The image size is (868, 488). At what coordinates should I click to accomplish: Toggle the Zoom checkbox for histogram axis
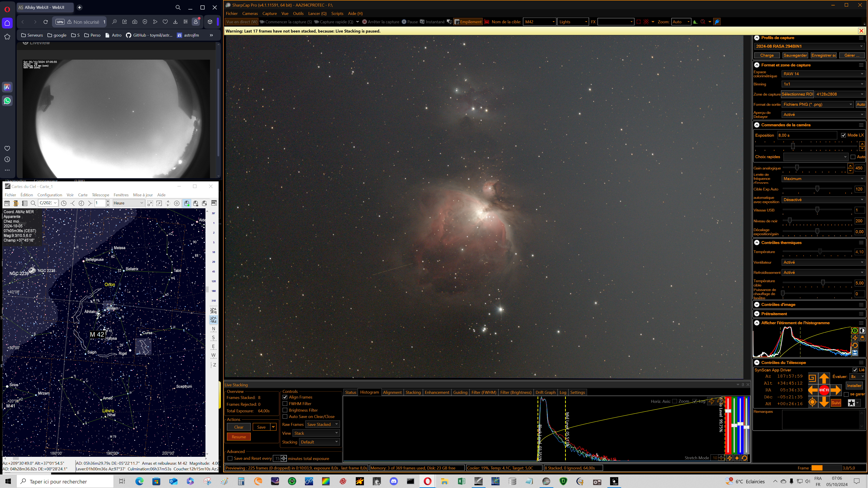(x=675, y=401)
